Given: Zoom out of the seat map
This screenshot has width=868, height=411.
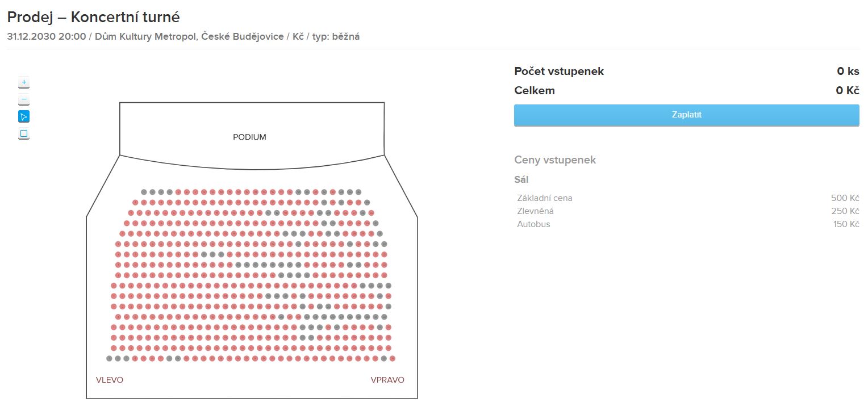Looking at the screenshot, I should (x=24, y=100).
